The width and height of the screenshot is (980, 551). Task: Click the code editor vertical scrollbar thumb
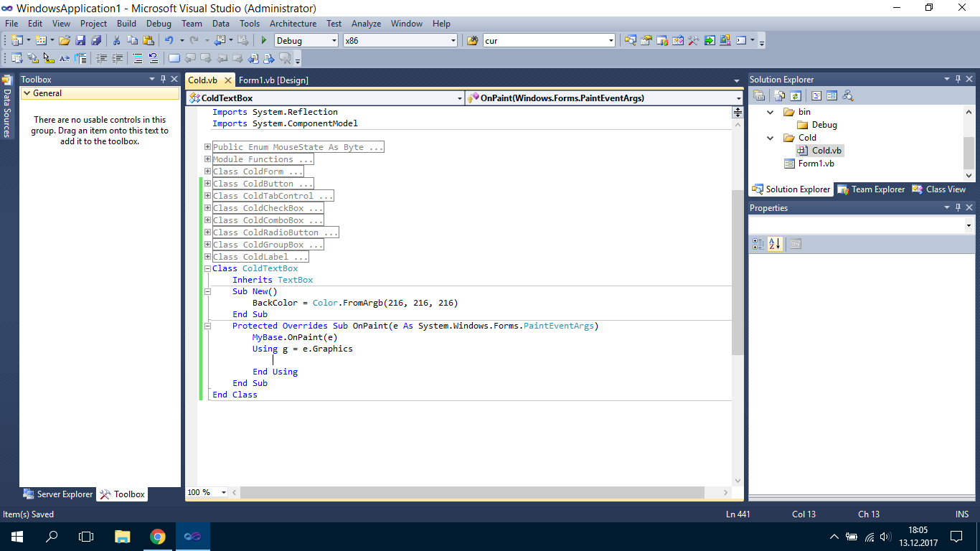[737, 273]
